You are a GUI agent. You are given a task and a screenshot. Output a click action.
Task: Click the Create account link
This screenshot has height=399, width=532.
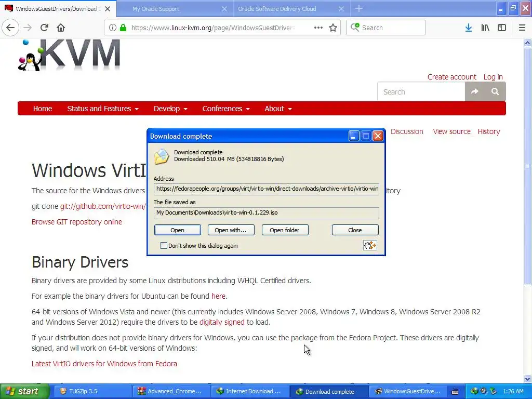pyautogui.click(x=451, y=77)
